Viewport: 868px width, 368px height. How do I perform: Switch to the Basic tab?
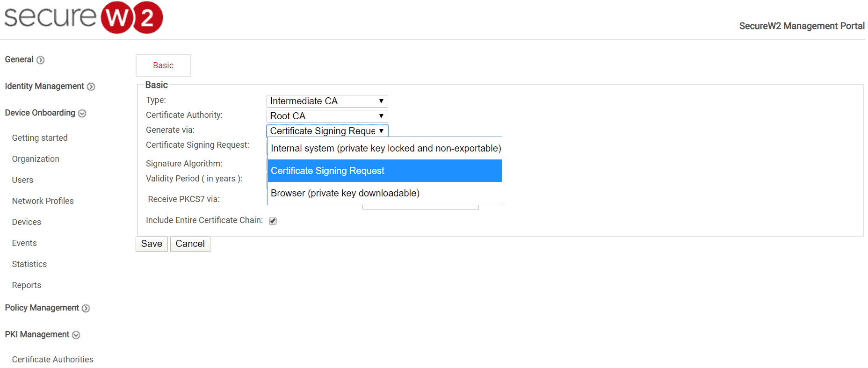click(x=163, y=65)
